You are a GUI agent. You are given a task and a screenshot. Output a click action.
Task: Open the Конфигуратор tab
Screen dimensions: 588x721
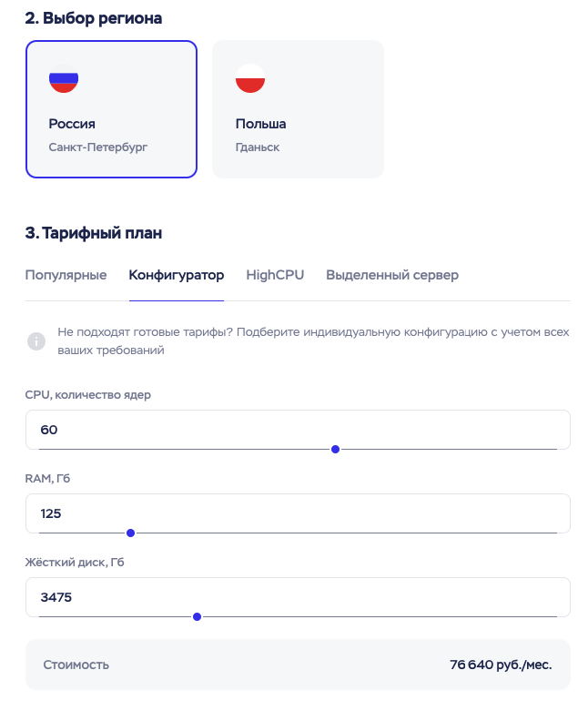177,275
